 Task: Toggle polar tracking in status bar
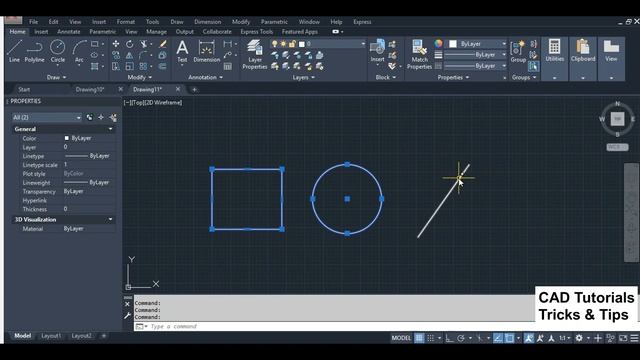[461, 338]
